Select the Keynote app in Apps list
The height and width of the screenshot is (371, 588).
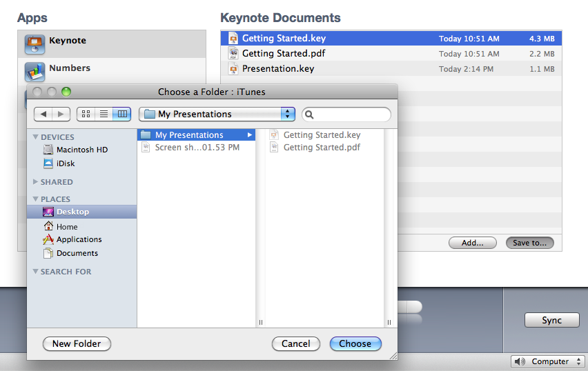(112, 44)
